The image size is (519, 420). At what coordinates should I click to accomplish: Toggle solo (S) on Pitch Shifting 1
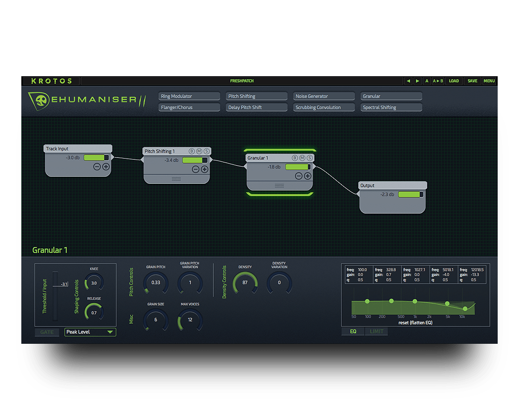click(207, 151)
